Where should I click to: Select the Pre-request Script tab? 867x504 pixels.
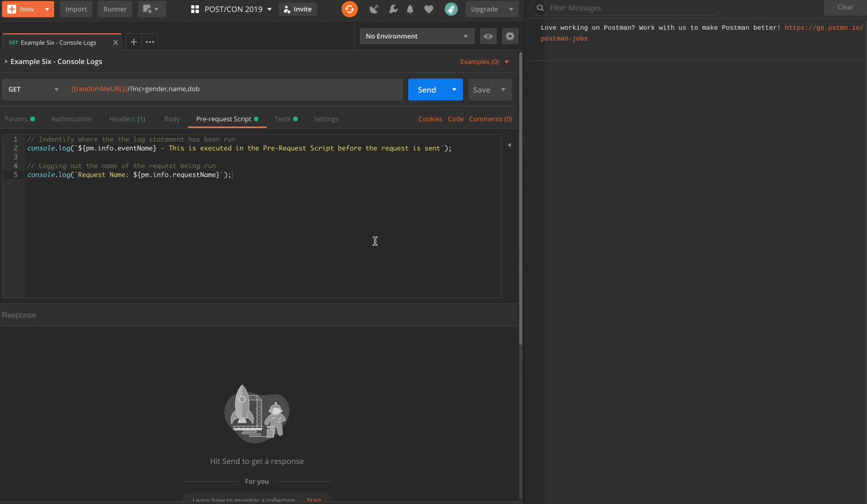coord(227,119)
